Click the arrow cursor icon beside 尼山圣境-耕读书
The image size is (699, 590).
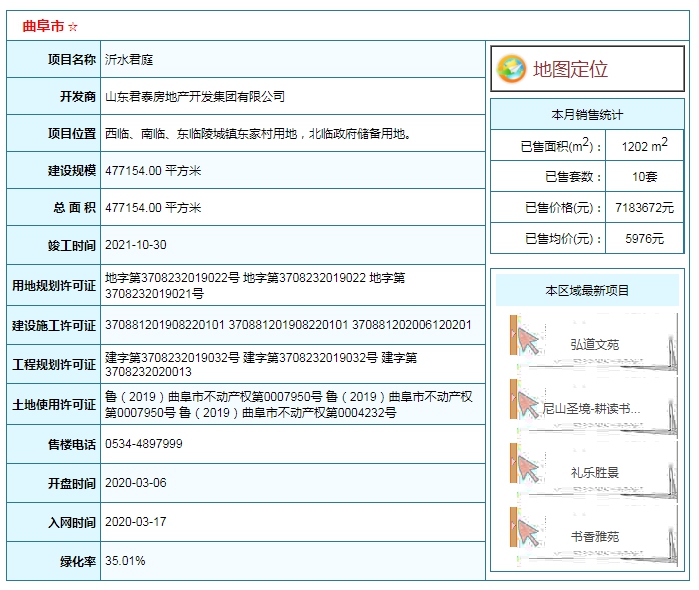coord(529,405)
